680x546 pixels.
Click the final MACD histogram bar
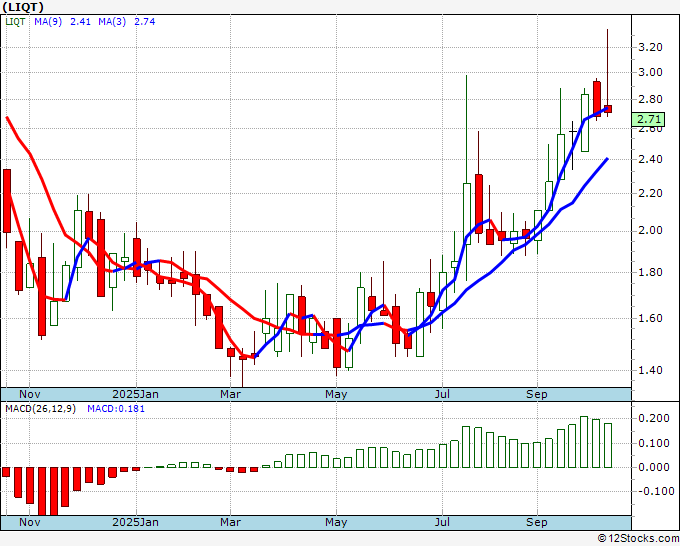pos(608,445)
